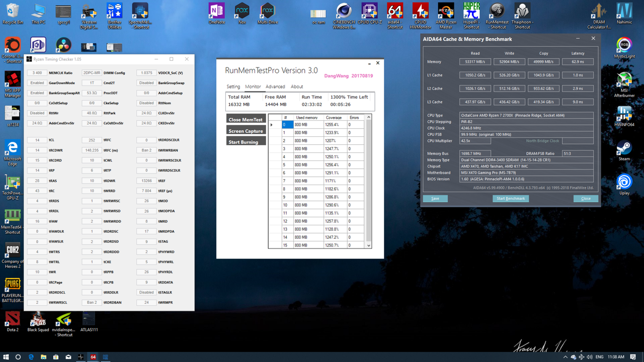644x362 pixels.
Task: Open HWiNFO64 from the desktop
Action: pyautogui.click(x=624, y=113)
